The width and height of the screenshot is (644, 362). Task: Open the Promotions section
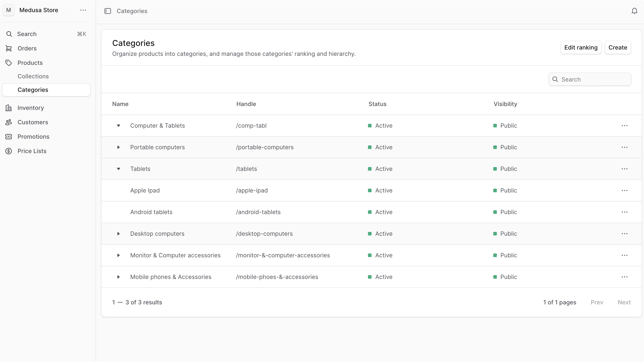34,136
